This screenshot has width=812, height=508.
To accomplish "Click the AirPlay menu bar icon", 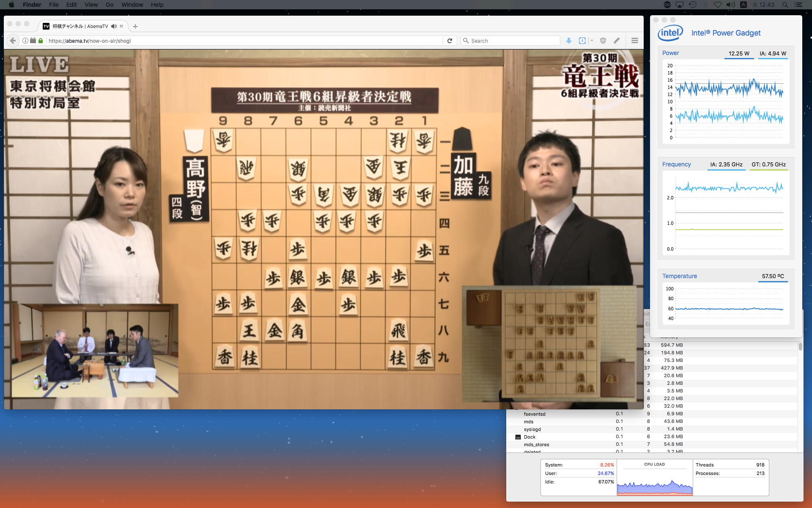I will tap(680, 5).
